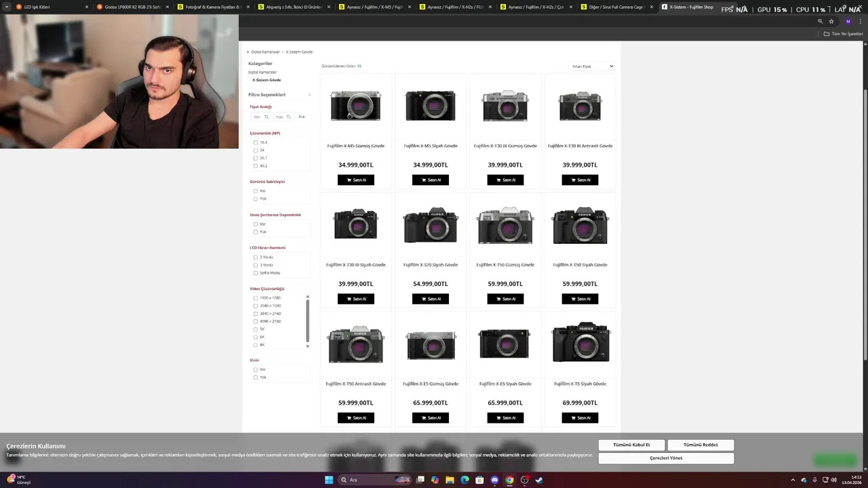Click Satın Al for X-T30 III Gümüş Gövde
Viewport: 868px width, 488px height.
(x=505, y=180)
